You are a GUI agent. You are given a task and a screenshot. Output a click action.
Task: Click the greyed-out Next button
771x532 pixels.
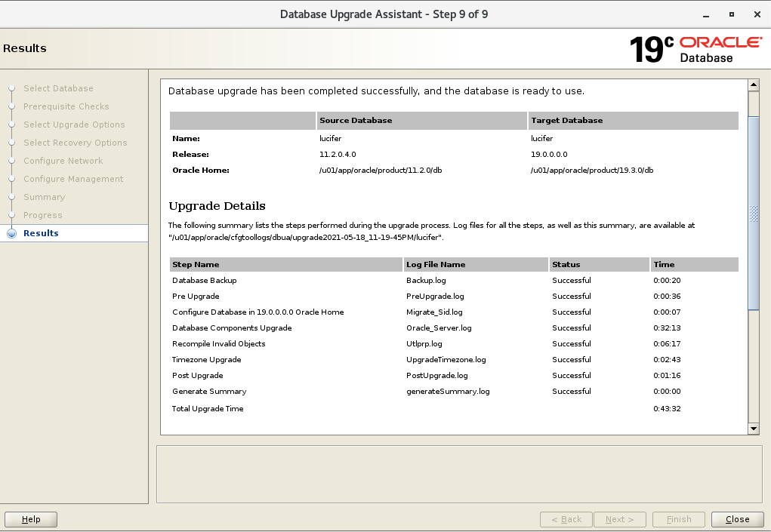click(619, 519)
